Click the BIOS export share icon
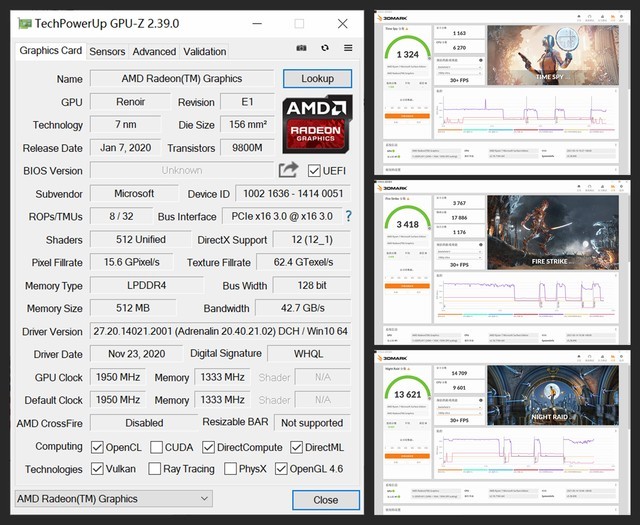This screenshot has height=525, width=640. pos(289,170)
